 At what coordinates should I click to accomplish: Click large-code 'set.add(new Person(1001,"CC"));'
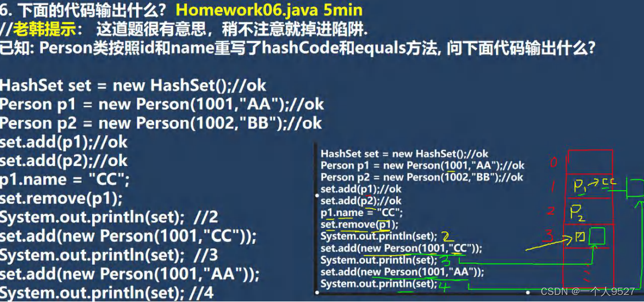click(x=128, y=236)
